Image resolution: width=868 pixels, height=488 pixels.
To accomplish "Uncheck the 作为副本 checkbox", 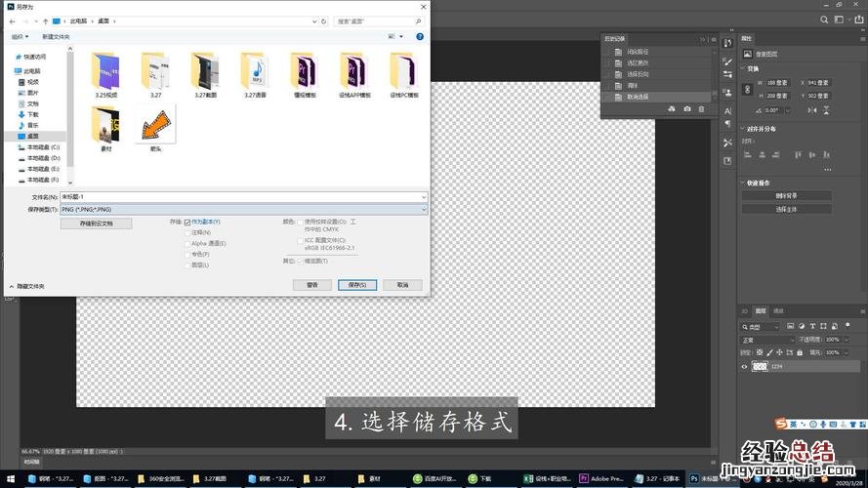I will click(186, 222).
